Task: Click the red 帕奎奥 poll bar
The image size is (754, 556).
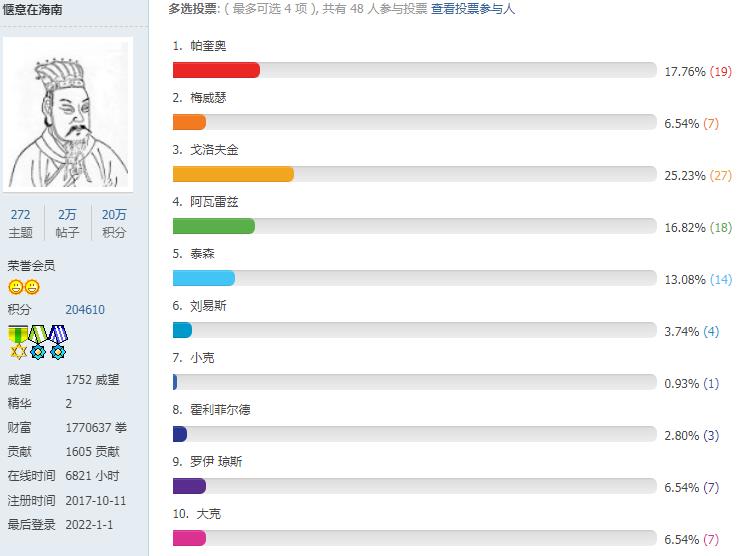Action: (216, 70)
